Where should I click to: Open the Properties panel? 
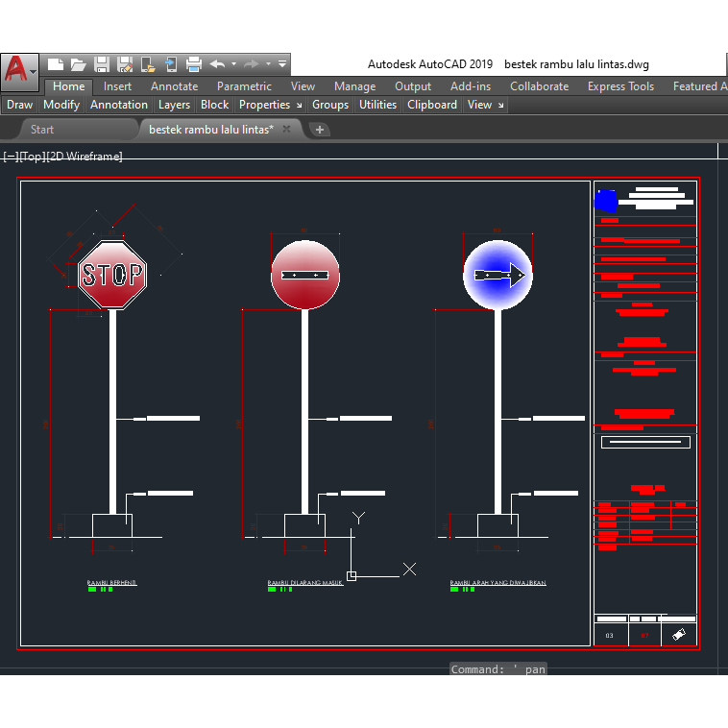click(264, 105)
